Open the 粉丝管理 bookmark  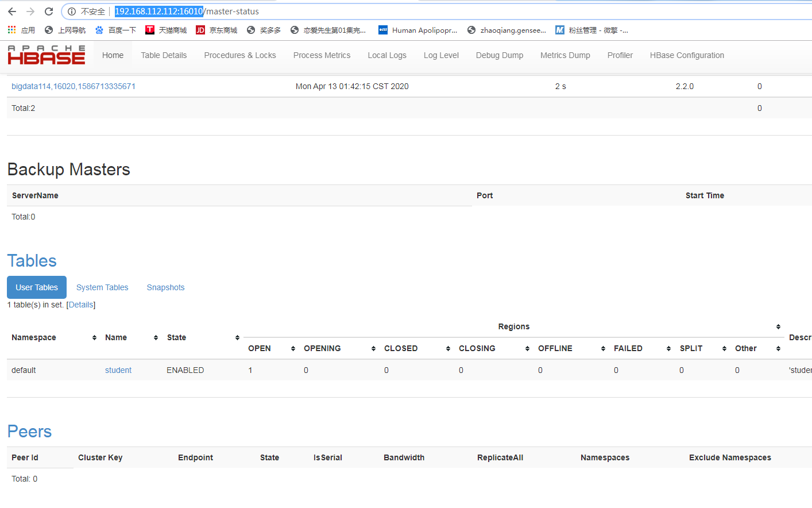coord(591,30)
